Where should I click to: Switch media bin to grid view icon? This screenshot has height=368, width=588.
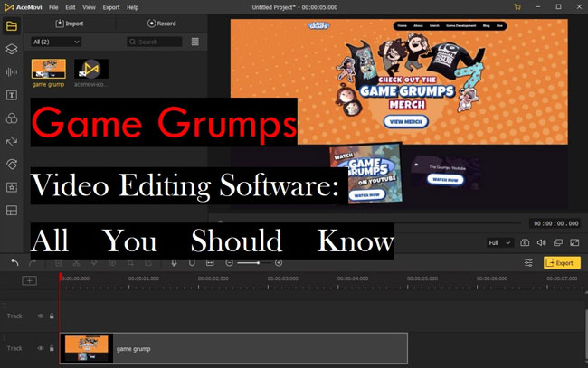click(195, 42)
